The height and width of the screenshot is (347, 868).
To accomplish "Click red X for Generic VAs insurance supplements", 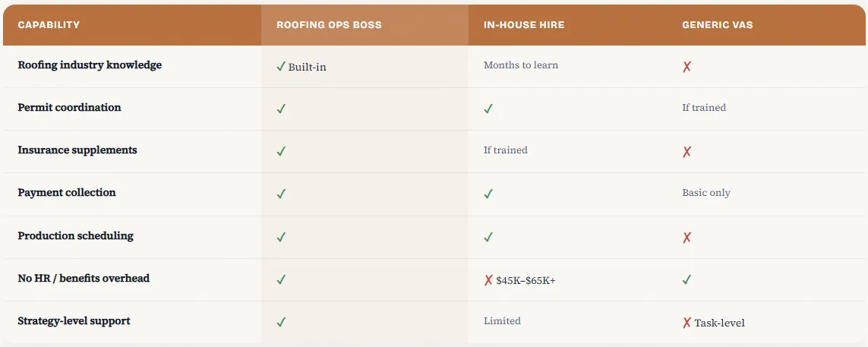I will coord(687,152).
